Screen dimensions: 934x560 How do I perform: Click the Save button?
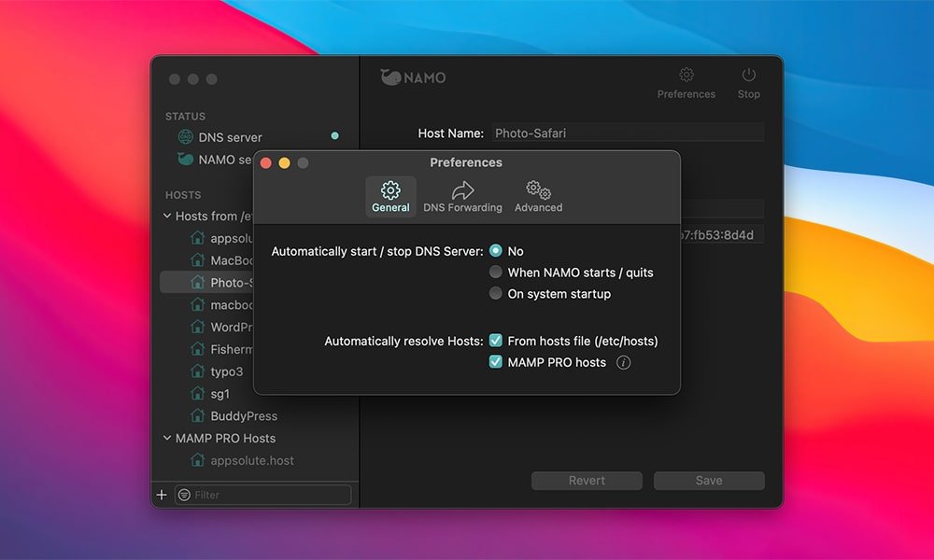point(709,481)
